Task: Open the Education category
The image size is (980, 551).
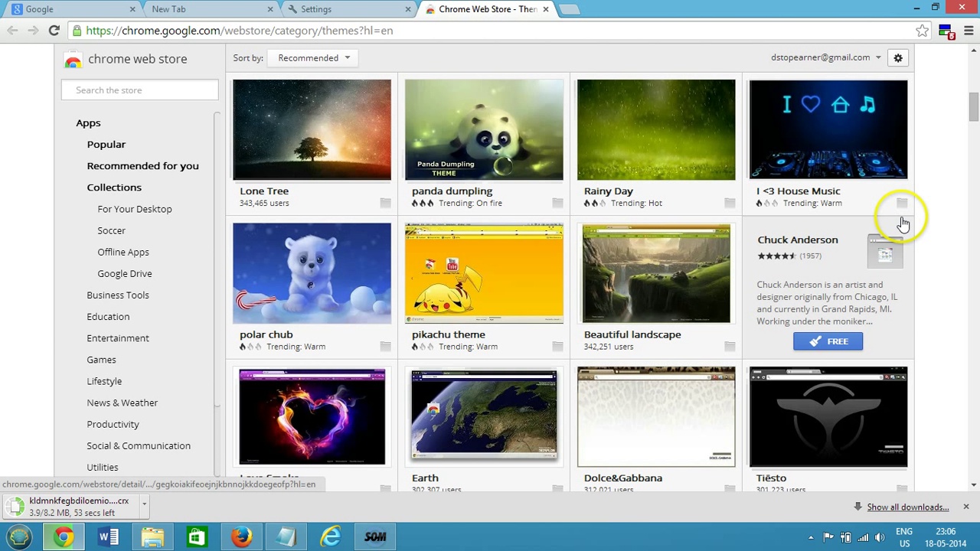Action: tap(108, 316)
